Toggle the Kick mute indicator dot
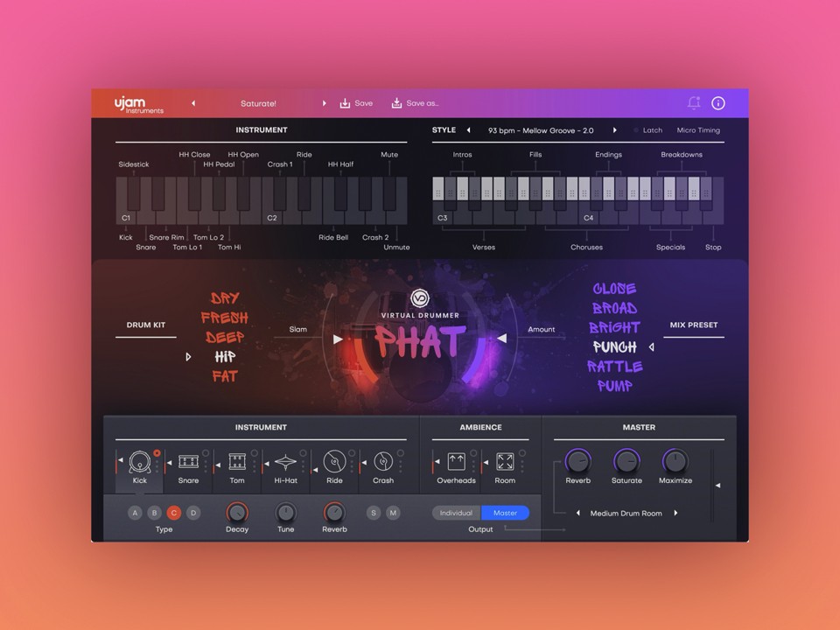The height and width of the screenshot is (630, 840). click(x=157, y=453)
